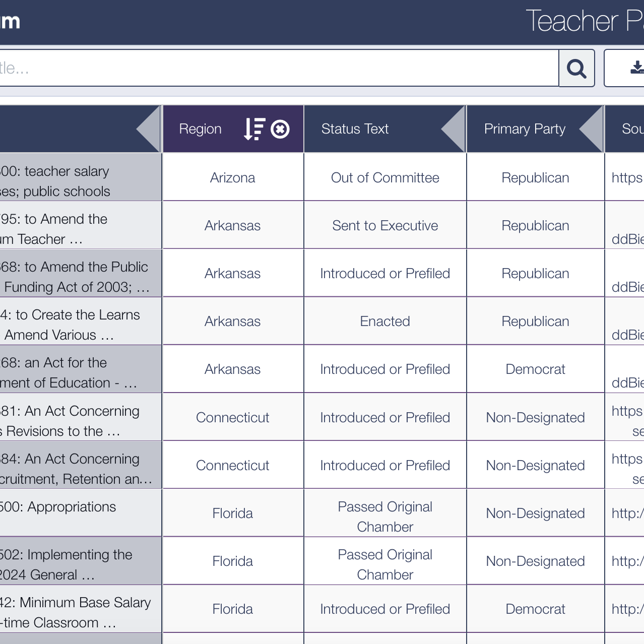Click the magnifying glass search icon
The height and width of the screenshot is (644, 644).
click(x=576, y=68)
